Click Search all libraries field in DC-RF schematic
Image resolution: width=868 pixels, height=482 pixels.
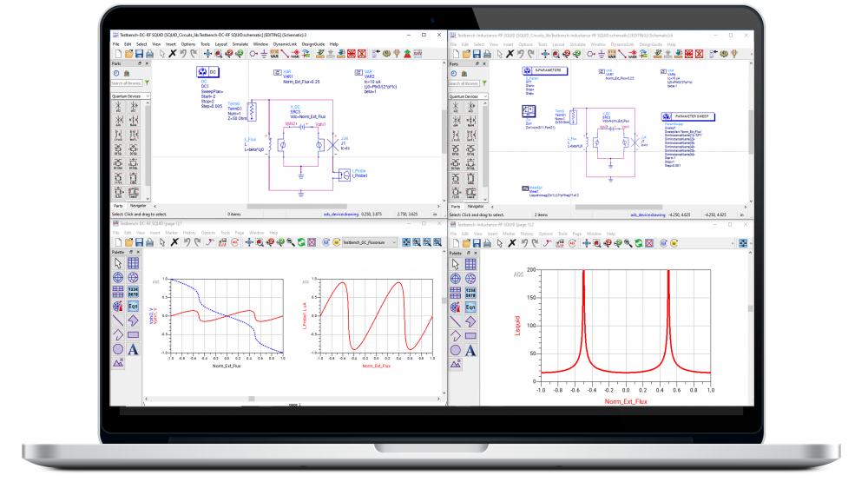pyautogui.click(x=127, y=83)
